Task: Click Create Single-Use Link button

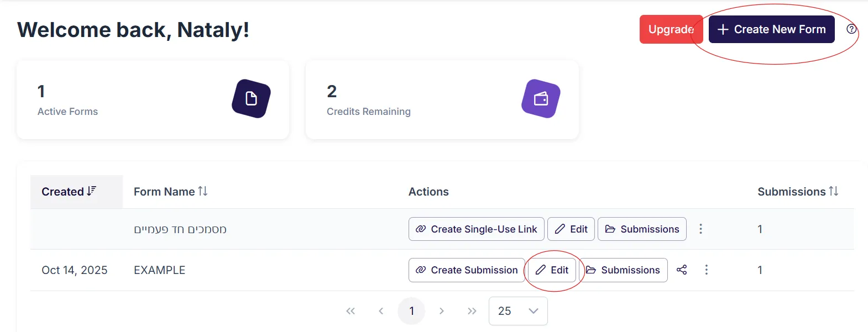Action: click(476, 229)
